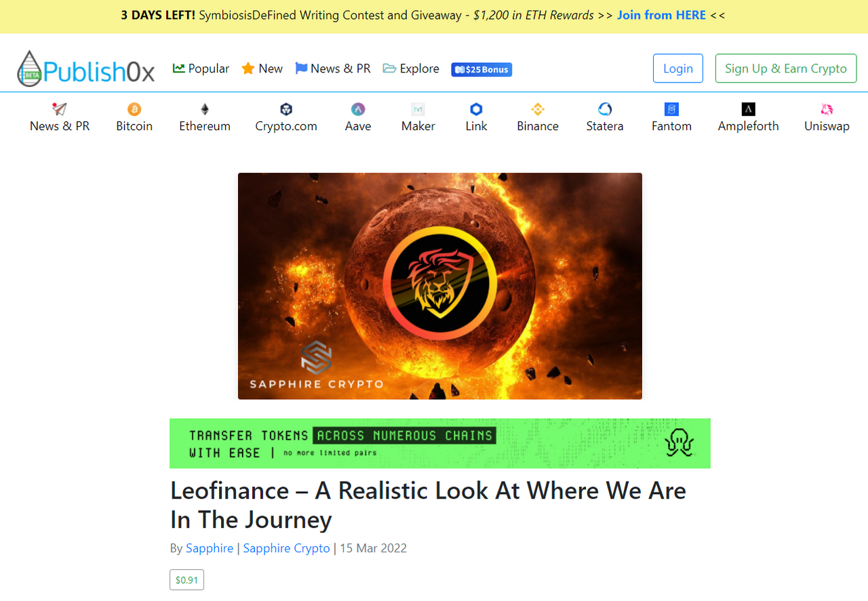This screenshot has height=601, width=868.
Task: Open the Ampleforth tag label
Action: point(749,126)
